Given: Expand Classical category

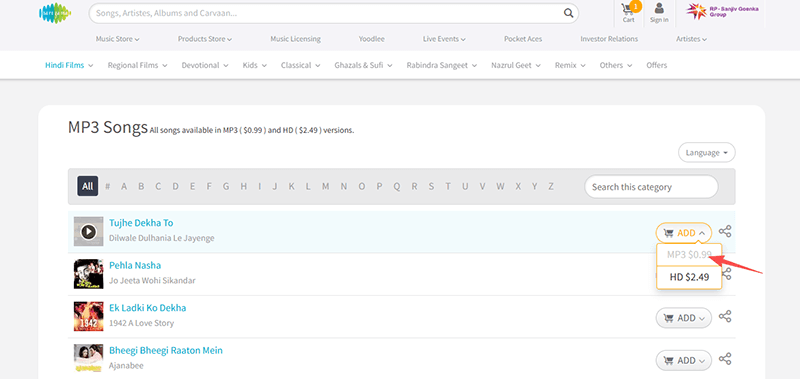Looking at the screenshot, I should (300, 65).
